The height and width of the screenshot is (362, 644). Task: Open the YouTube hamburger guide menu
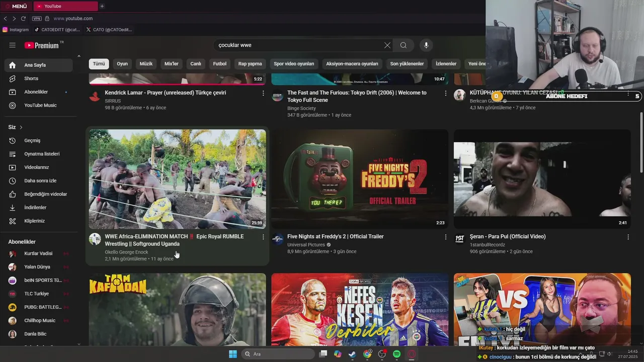[x=13, y=45]
